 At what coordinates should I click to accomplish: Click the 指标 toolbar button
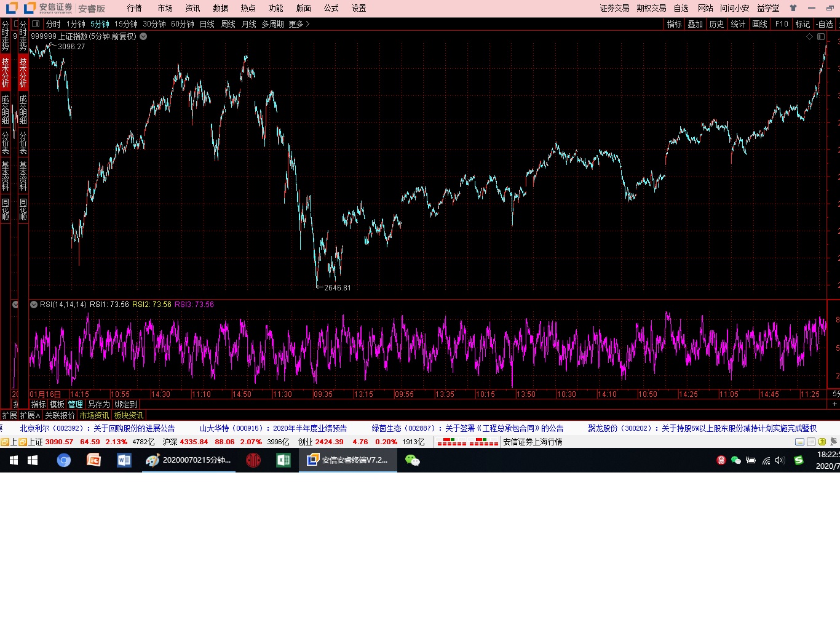[675, 24]
